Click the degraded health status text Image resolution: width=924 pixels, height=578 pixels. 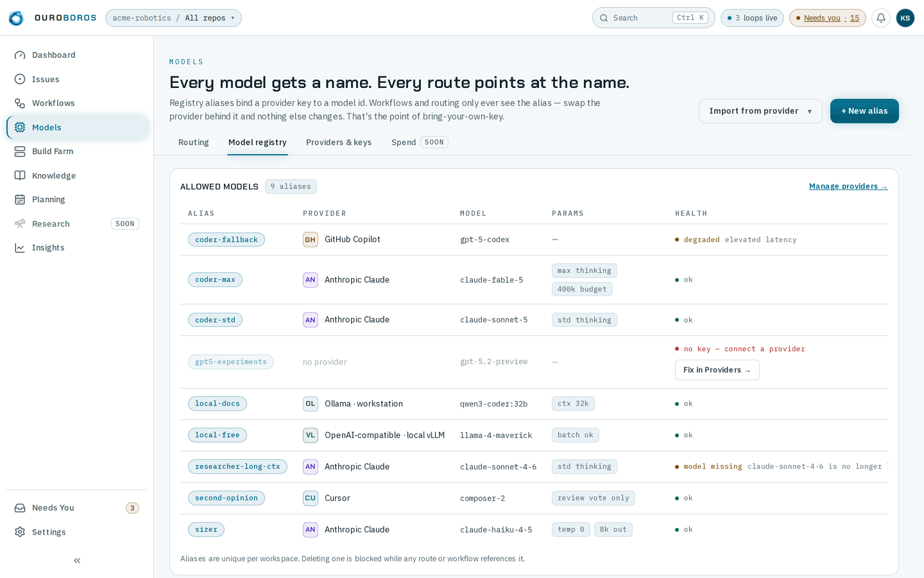pos(701,240)
